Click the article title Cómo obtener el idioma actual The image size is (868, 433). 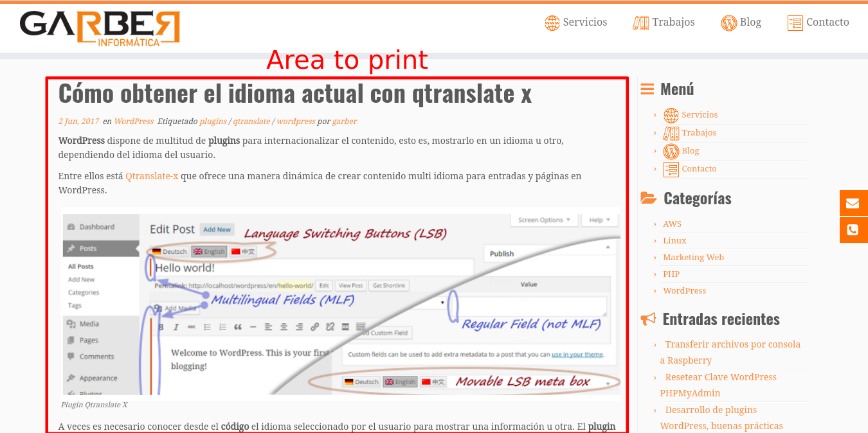(295, 93)
